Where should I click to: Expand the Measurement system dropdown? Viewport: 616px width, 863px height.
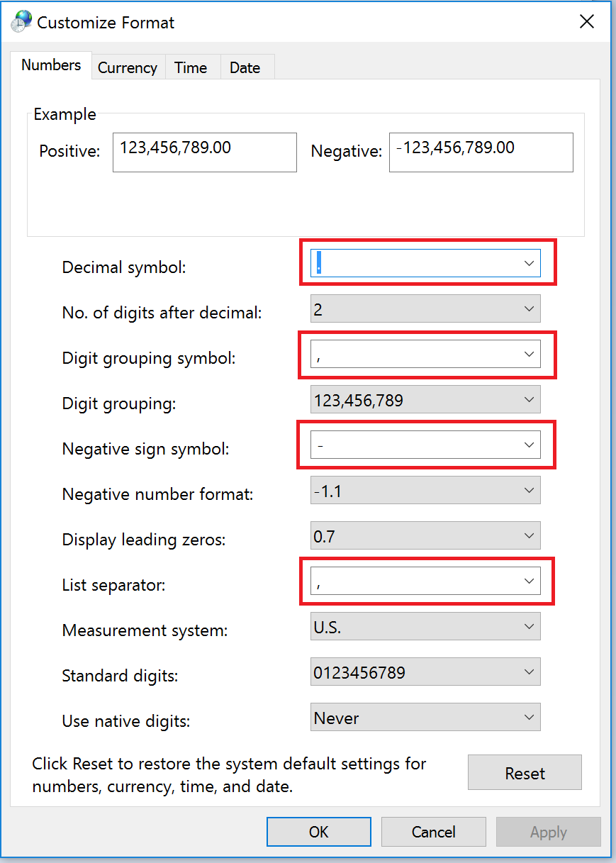(425, 627)
